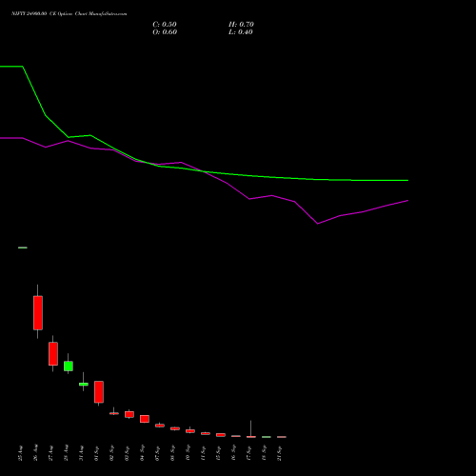Select the red candle above 01 Sep
This screenshot has width=476, height=476.
[99, 392]
